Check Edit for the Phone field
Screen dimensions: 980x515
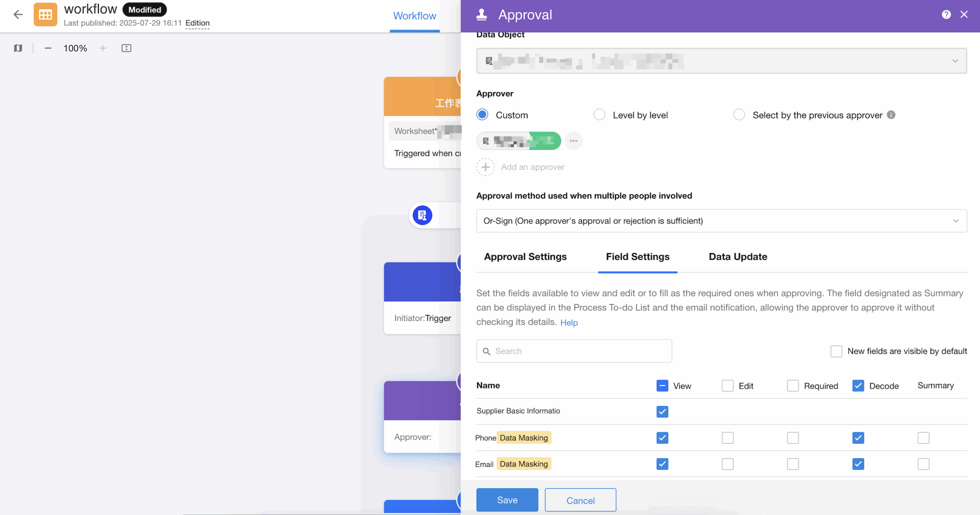point(728,438)
